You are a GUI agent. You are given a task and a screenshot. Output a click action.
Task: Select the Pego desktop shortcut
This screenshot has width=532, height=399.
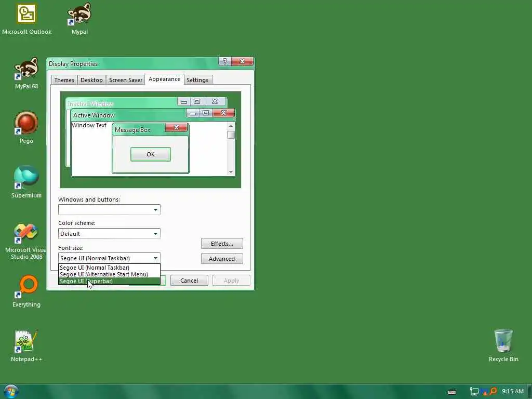tap(26, 128)
